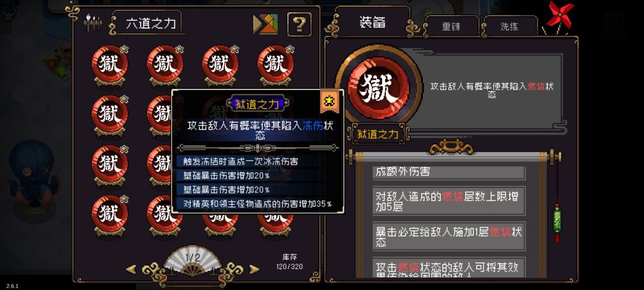Viewport: 644px width, 290px height.
Task: Click the colorful tangram puzzle icon
Action: coord(265,24)
